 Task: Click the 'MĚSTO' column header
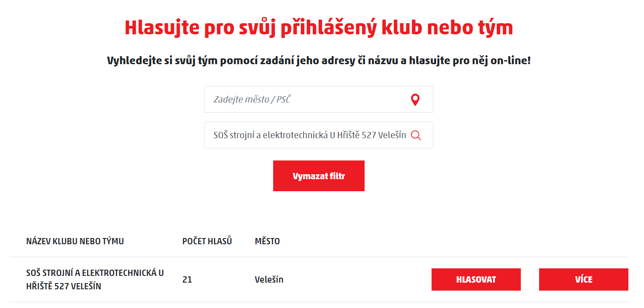[x=266, y=241]
